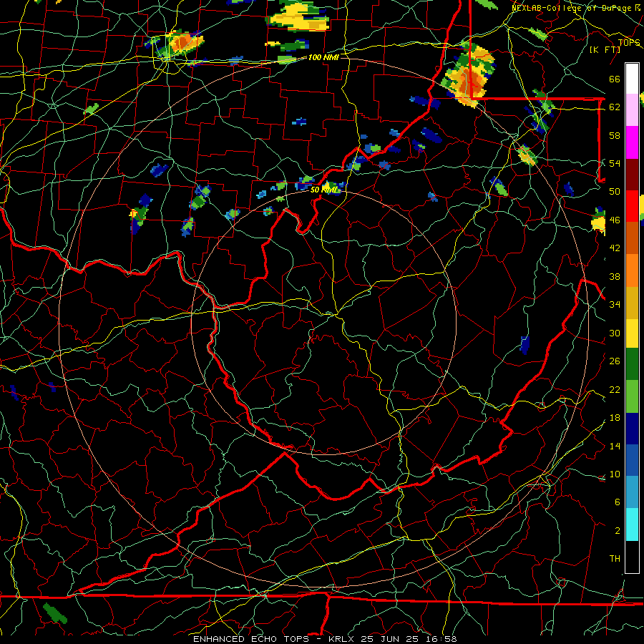644x644 pixels.
Task: Click the "50 NMI" range ring label
Action: click(x=323, y=190)
